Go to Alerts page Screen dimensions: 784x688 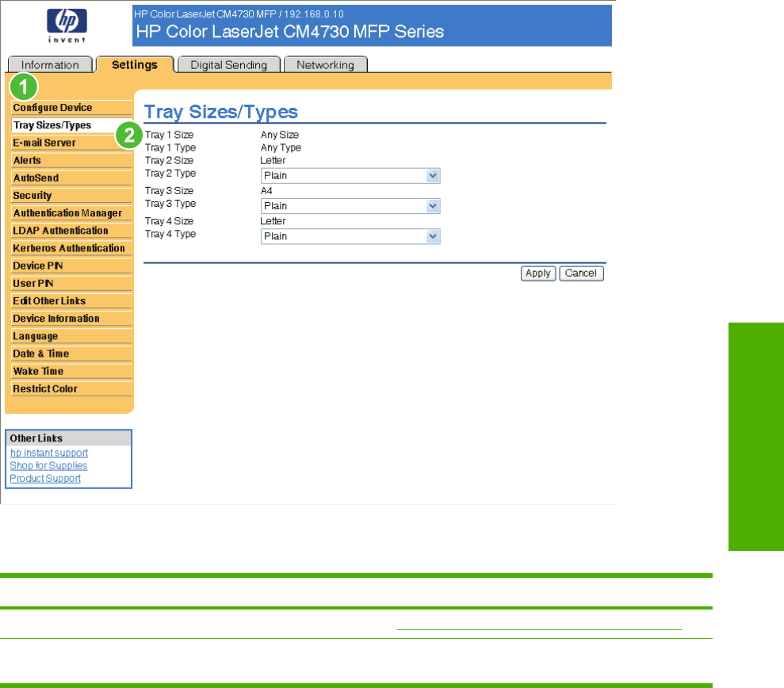[x=71, y=160]
